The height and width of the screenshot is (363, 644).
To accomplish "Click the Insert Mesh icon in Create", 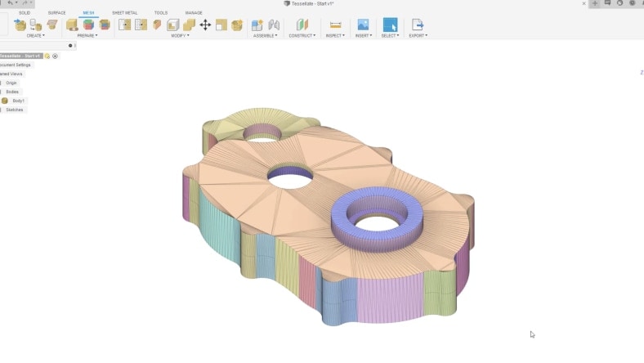I will [x=20, y=25].
